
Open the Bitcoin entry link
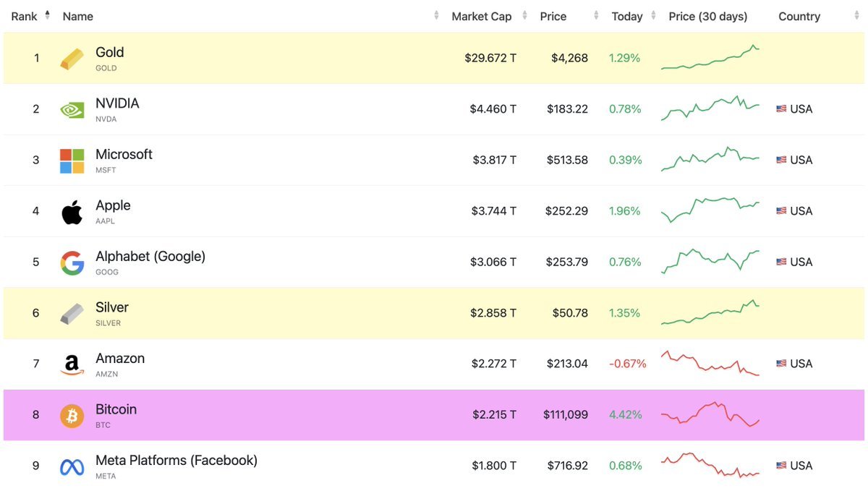[117, 409]
